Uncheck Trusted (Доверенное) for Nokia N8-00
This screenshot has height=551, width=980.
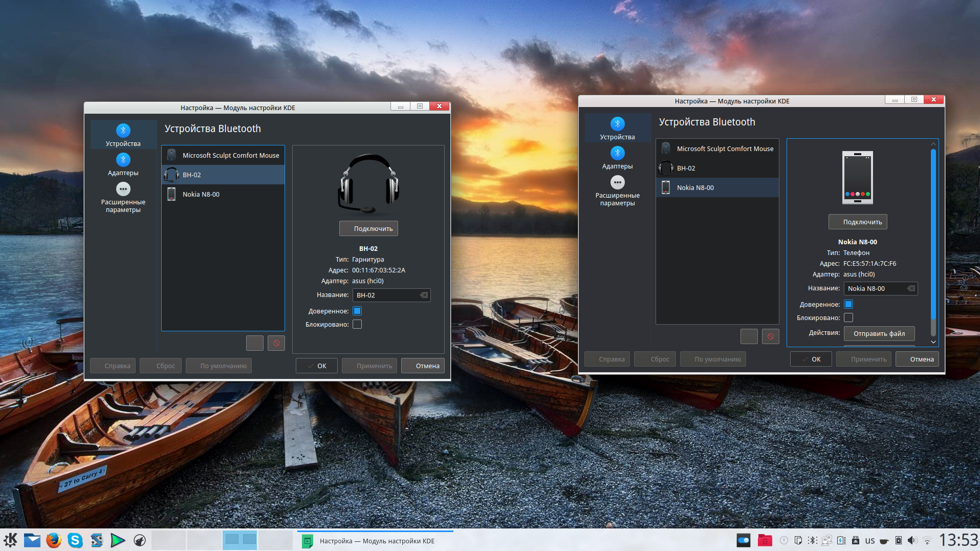point(848,304)
